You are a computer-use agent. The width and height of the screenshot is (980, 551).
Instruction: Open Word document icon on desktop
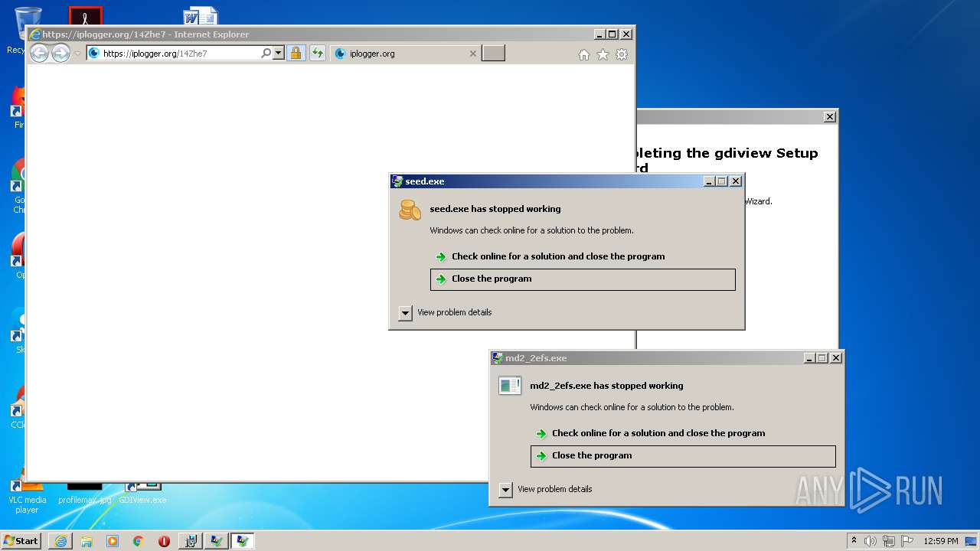coord(201,16)
